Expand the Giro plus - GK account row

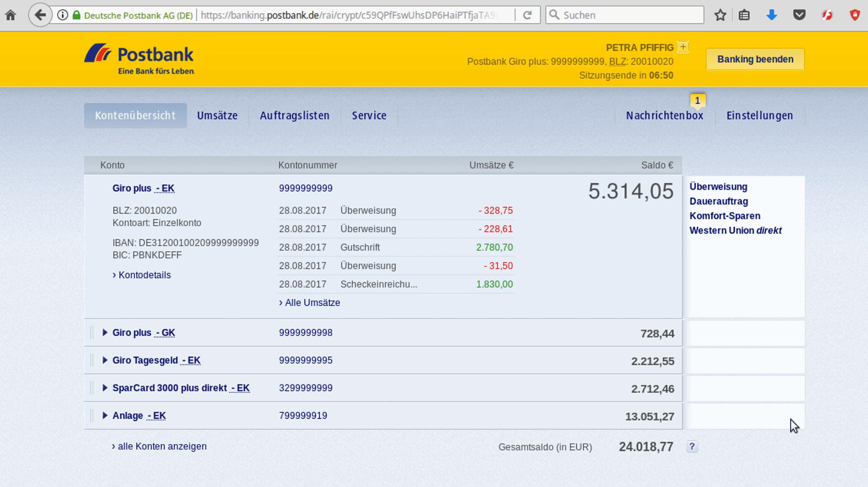[x=106, y=333]
